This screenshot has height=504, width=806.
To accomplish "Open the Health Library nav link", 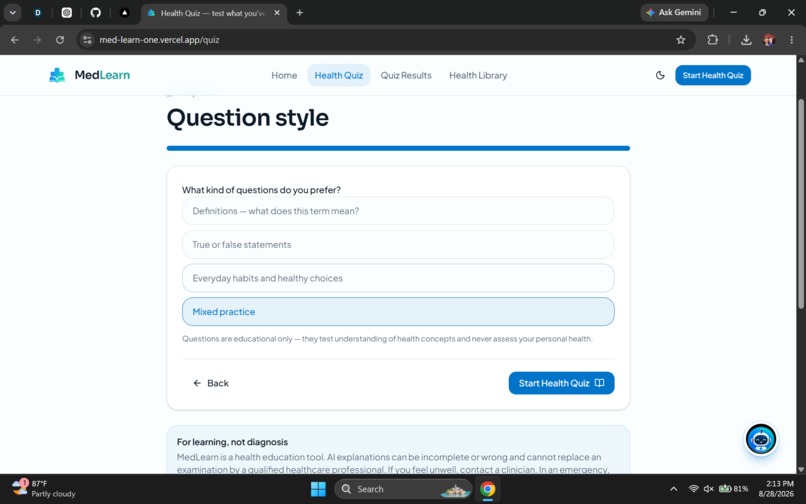I will click(478, 76).
